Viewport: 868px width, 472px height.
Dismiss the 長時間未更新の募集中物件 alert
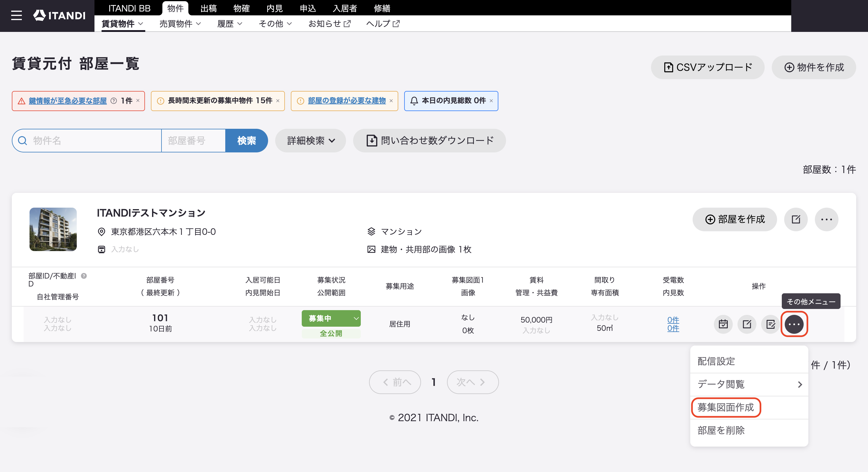(x=278, y=101)
